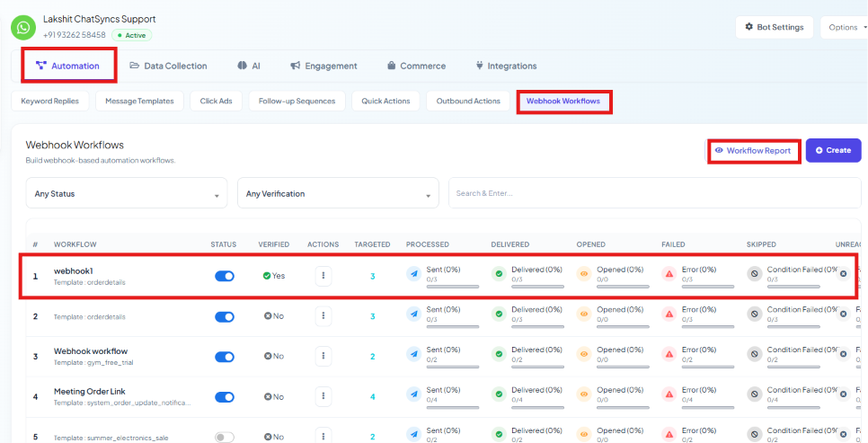Click Sent progress bar in webhook1 row
The height and width of the screenshot is (443, 868).
(453, 287)
